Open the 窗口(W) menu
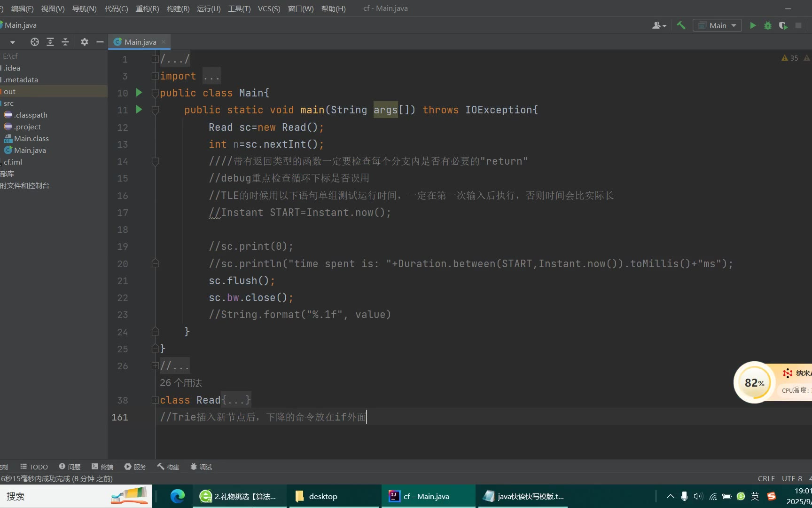This screenshot has width=812, height=508. (x=300, y=8)
